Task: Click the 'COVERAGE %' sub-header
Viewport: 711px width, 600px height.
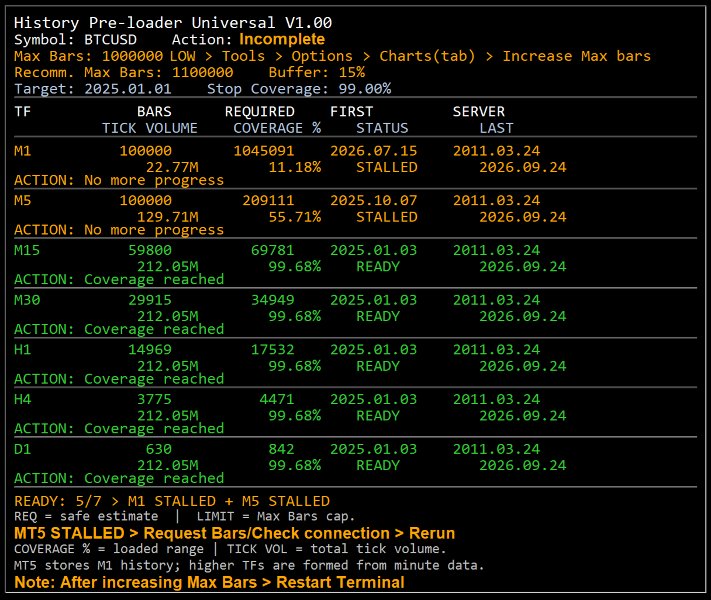Action: coord(277,128)
